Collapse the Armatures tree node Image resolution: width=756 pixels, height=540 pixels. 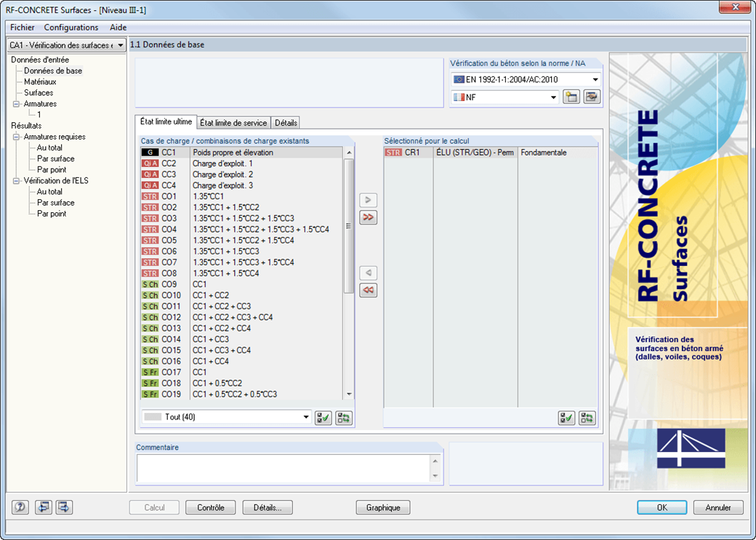(17, 104)
